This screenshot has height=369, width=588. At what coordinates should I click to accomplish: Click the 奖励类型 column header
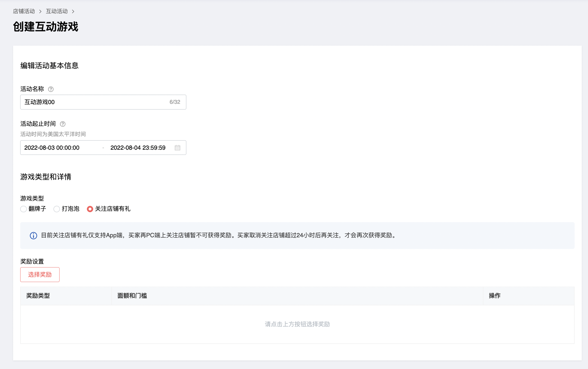click(x=38, y=296)
